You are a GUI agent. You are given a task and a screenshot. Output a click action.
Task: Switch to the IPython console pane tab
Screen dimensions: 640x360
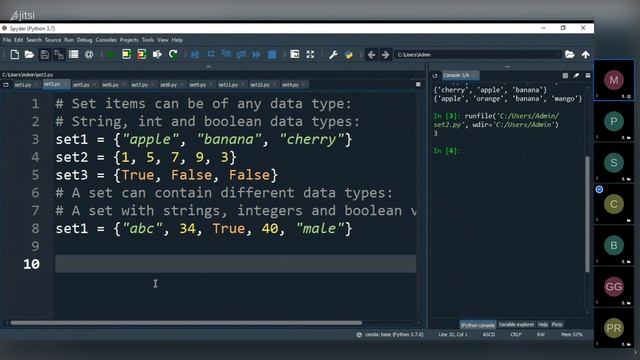point(478,325)
